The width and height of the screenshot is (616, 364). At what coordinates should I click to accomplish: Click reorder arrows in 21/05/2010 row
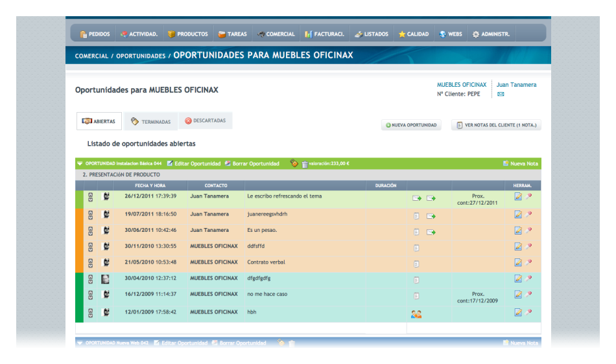(90, 263)
